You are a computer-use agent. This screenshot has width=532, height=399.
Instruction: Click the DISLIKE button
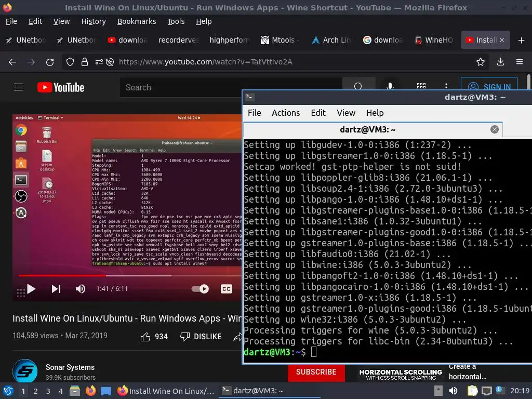pos(201,337)
